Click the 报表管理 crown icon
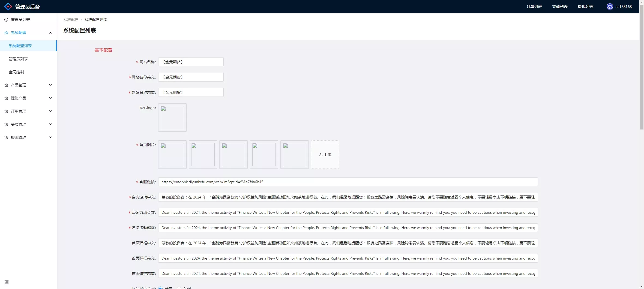The height and width of the screenshot is (289, 644). point(6,137)
